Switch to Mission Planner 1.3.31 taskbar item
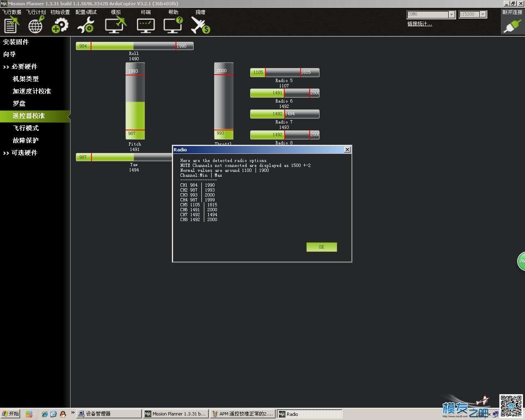Viewport: 525px width, 420px height. pyautogui.click(x=176, y=414)
